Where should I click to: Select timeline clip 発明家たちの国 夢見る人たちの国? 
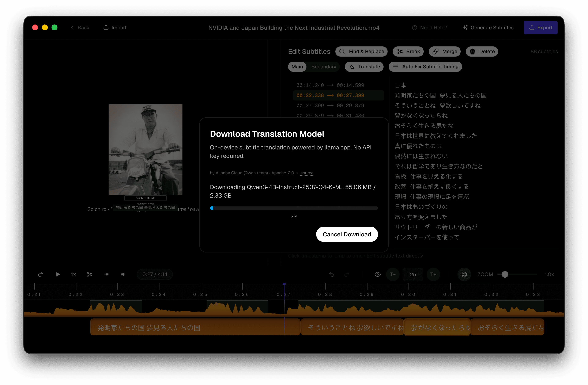click(x=195, y=327)
